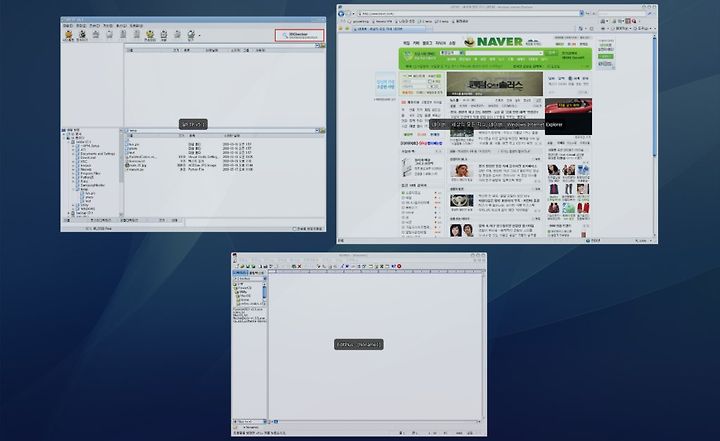Image resolution: width=720 pixels, height=441 pixels.
Task: Click the FTP folder tree vertical scrollbar
Action: [122, 172]
